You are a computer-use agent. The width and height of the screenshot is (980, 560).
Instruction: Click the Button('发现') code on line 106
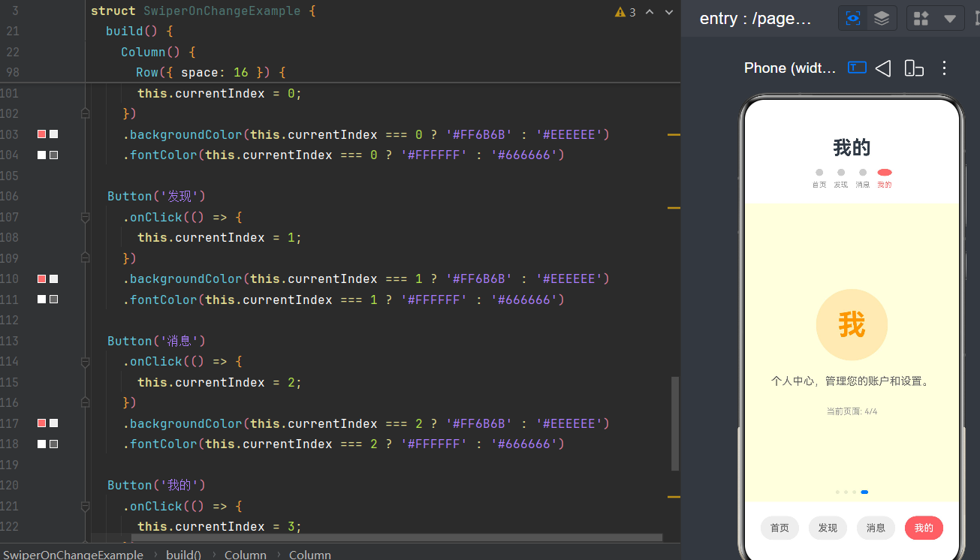coord(156,196)
